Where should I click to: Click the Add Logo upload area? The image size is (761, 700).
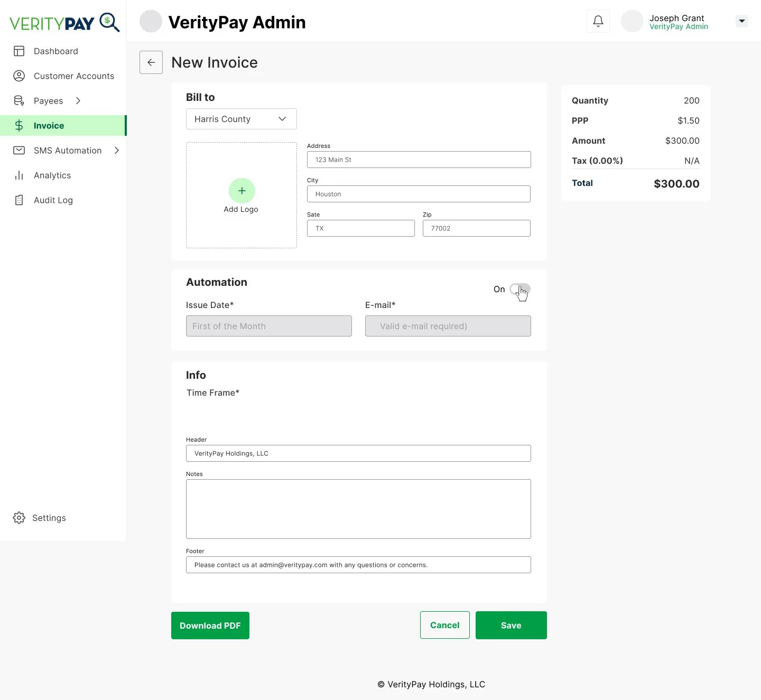tap(241, 195)
